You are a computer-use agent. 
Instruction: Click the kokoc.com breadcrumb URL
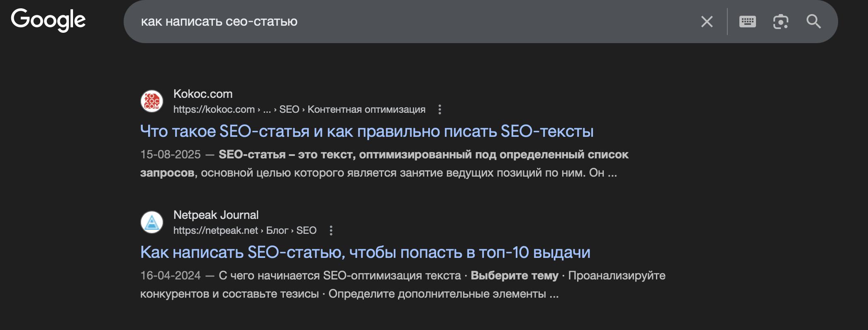tap(299, 109)
